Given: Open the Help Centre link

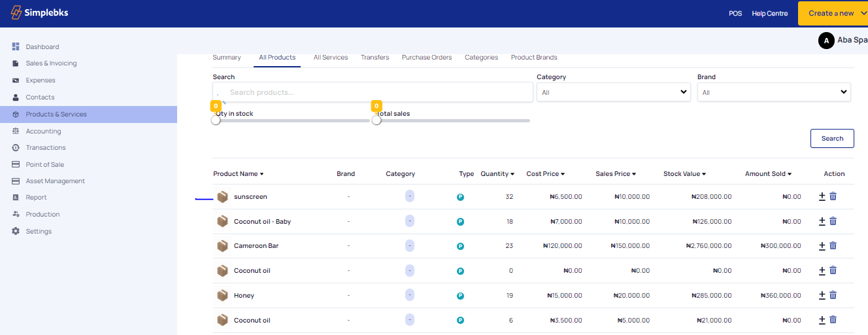Looking at the screenshot, I should pyautogui.click(x=769, y=13).
